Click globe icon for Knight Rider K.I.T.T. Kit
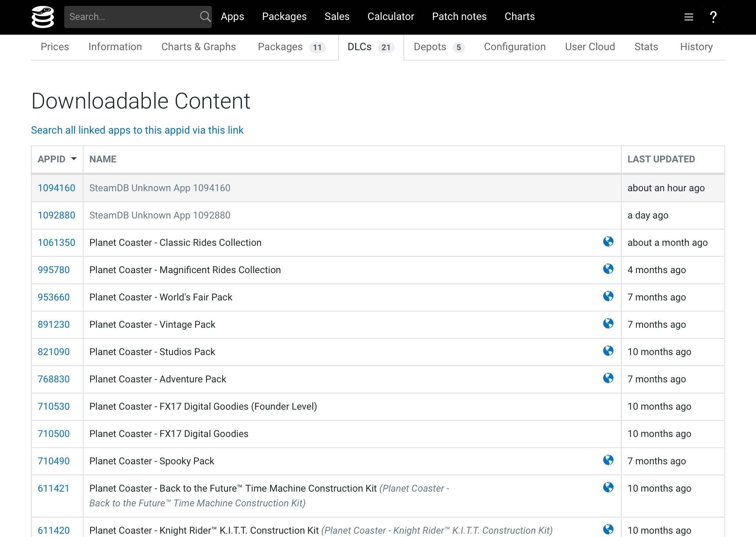Screen dimensions: 756x537 pyautogui.click(x=608, y=530)
